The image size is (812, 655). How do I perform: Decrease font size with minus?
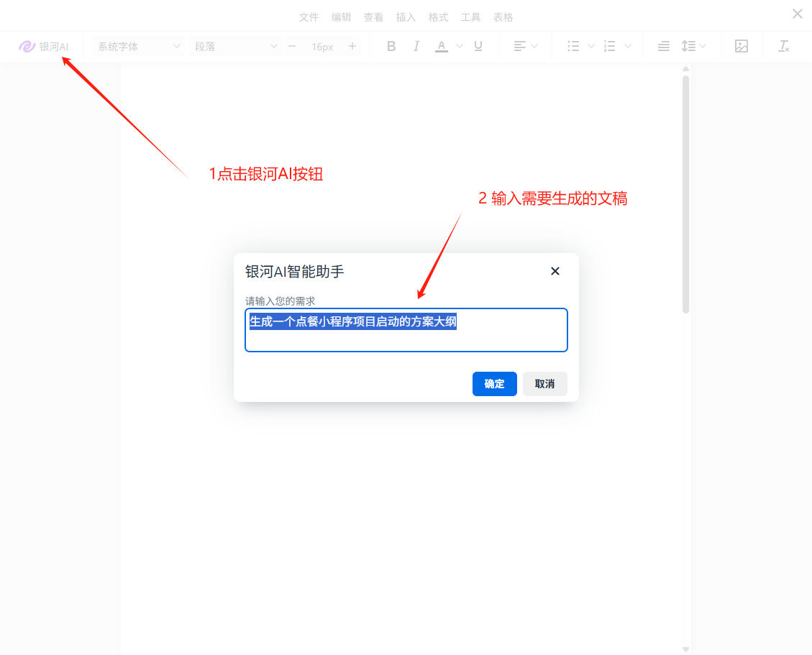click(292, 47)
